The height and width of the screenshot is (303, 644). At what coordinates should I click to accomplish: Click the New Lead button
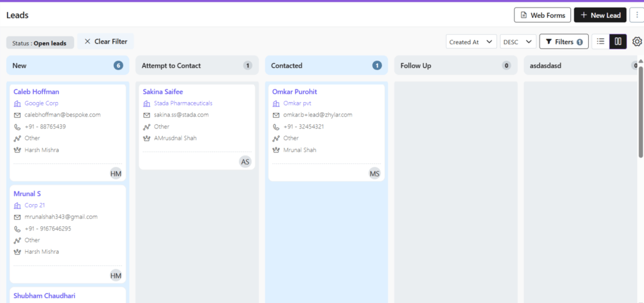(x=600, y=15)
